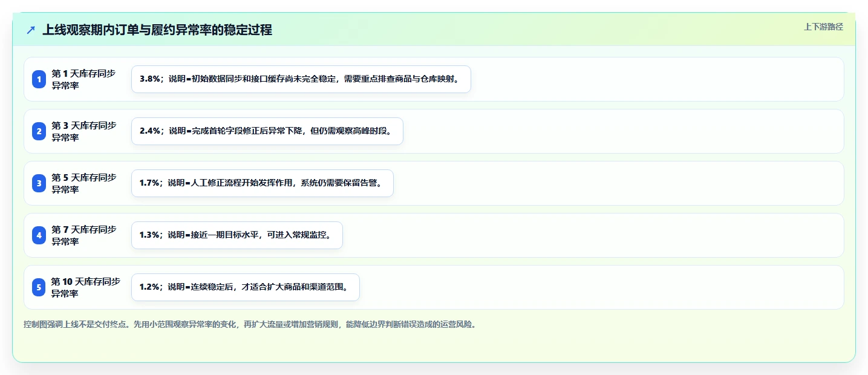
Task: Click the 上下游路径 label in the header
Action: pyautogui.click(x=823, y=27)
